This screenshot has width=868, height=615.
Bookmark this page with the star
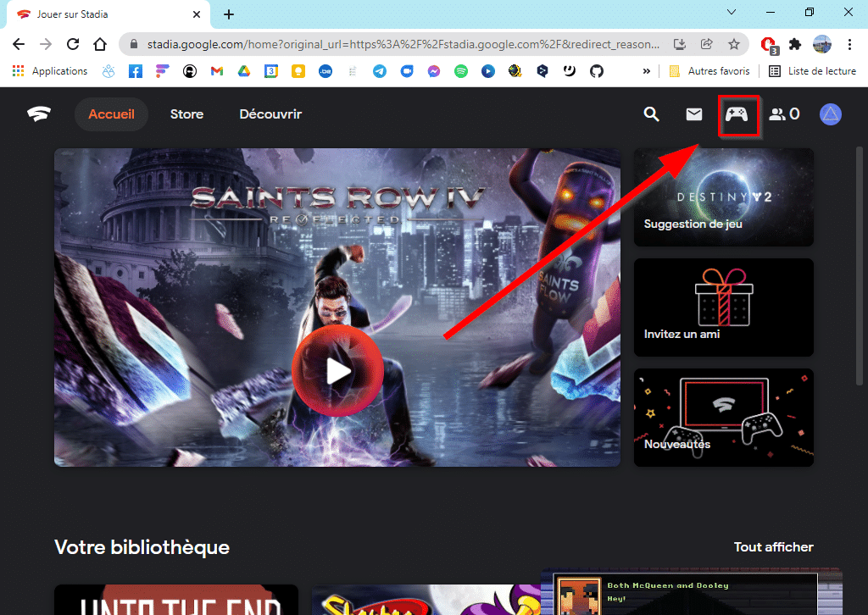734,44
